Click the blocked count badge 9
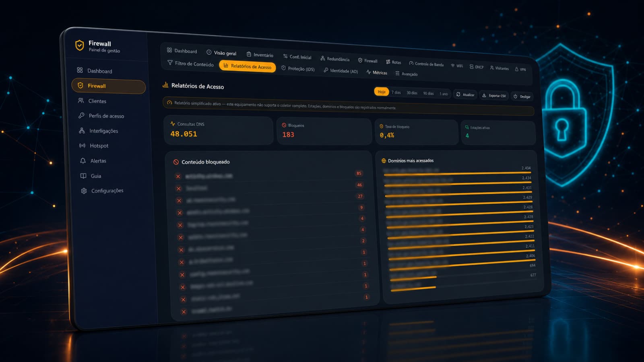 click(x=361, y=208)
